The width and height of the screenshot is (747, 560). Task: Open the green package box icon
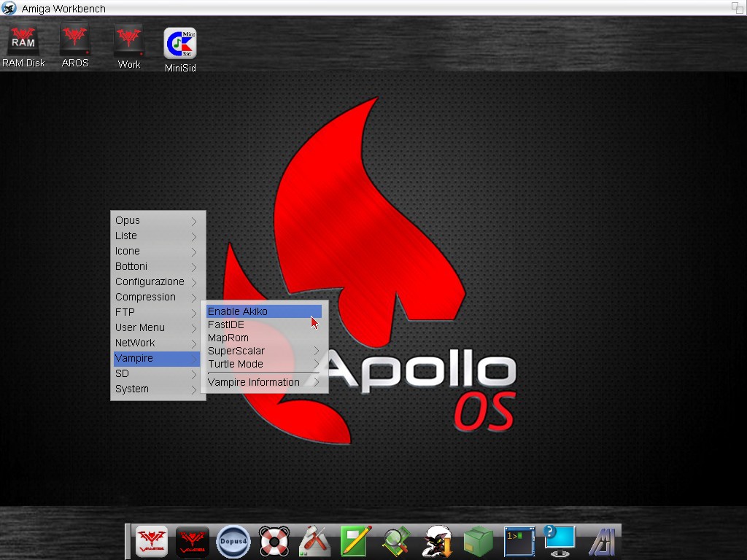pos(479,542)
